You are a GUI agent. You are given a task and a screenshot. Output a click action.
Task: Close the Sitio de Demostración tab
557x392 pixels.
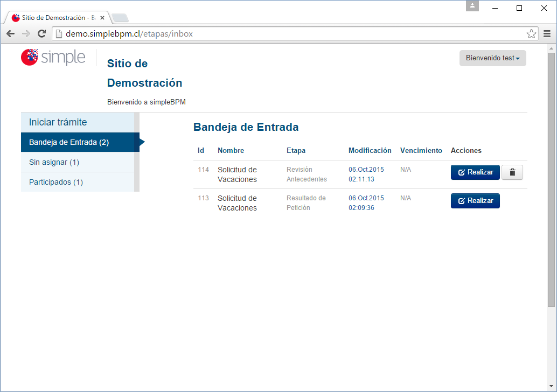coord(102,17)
